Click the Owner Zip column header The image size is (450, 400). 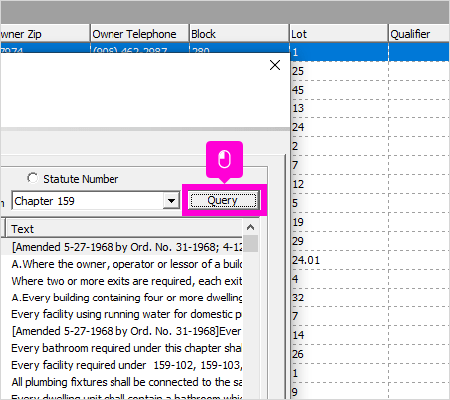[x=45, y=34]
